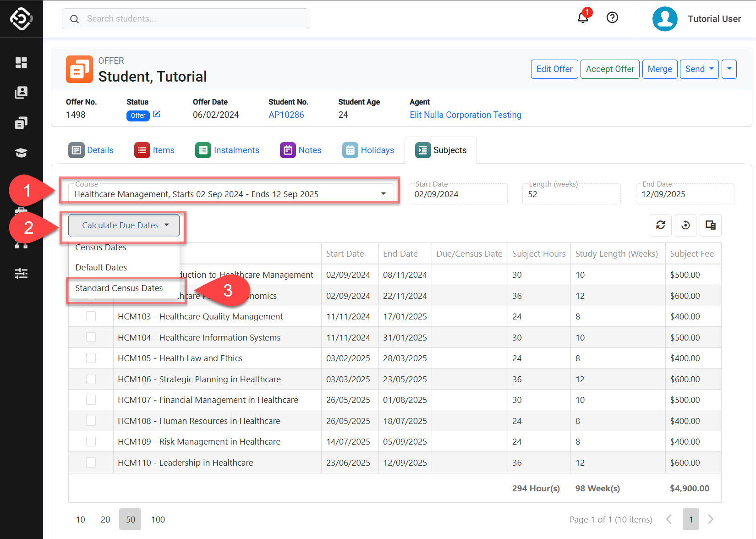Open the graduation cap icon in sidebar
The image size is (756, 539).
(x=21, y=153)
